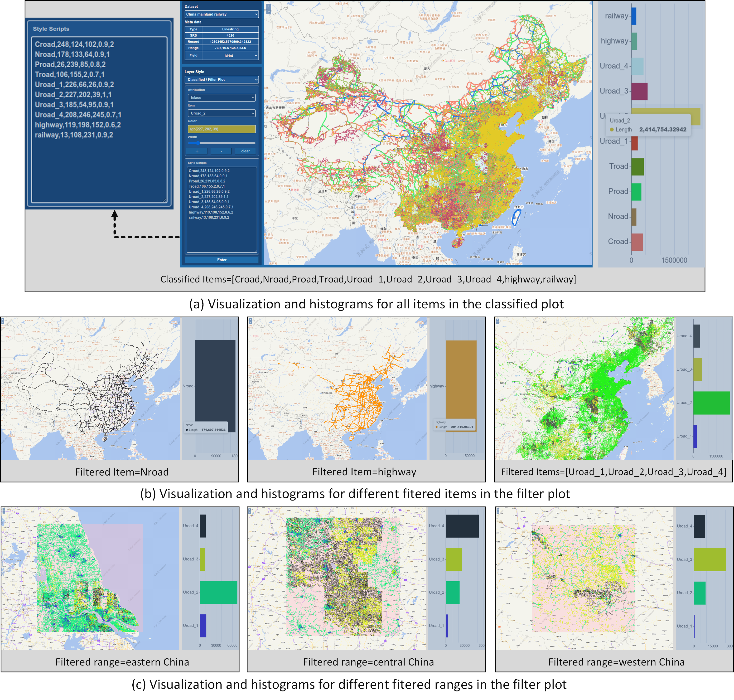The image size is (734, 700).
Task: Click 'Nroad,178,133,64,0.9,1' in the enlarged Style Scripts
Action: pyautogui.click(x=72, y=54)
